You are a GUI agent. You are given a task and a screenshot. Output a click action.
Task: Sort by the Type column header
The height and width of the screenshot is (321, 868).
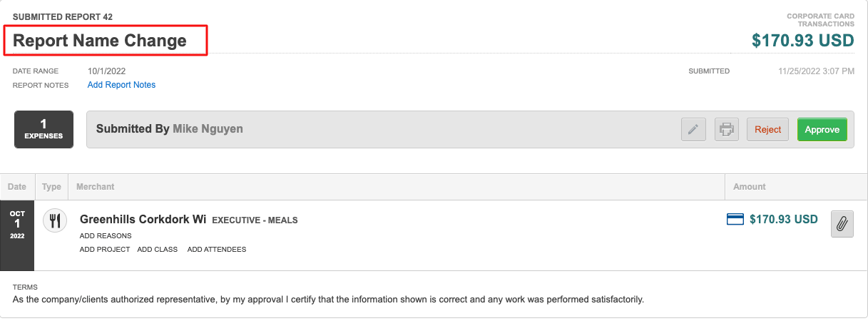coord(51,187)
